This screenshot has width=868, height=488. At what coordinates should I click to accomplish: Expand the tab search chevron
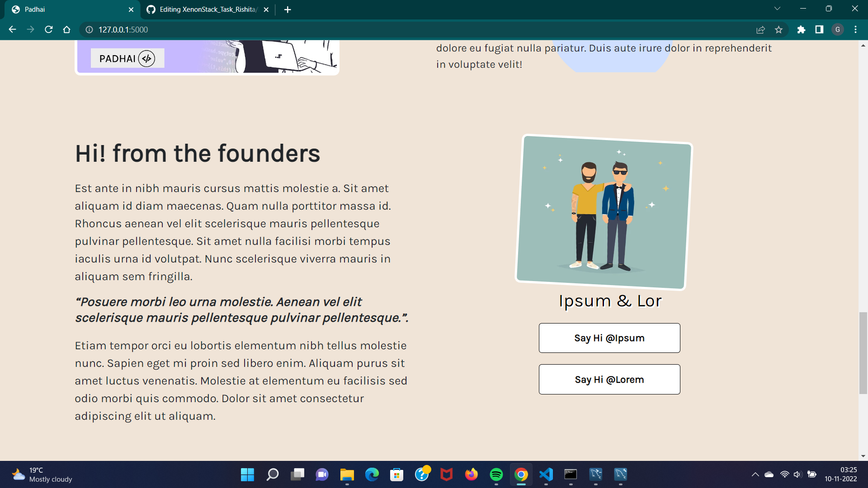(x=777, y=9)
